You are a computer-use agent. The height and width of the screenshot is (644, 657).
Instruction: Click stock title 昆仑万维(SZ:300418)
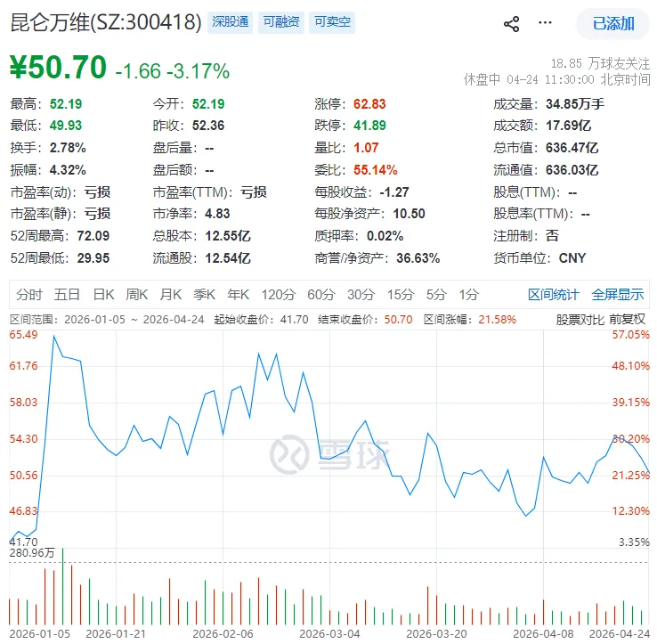106,22
